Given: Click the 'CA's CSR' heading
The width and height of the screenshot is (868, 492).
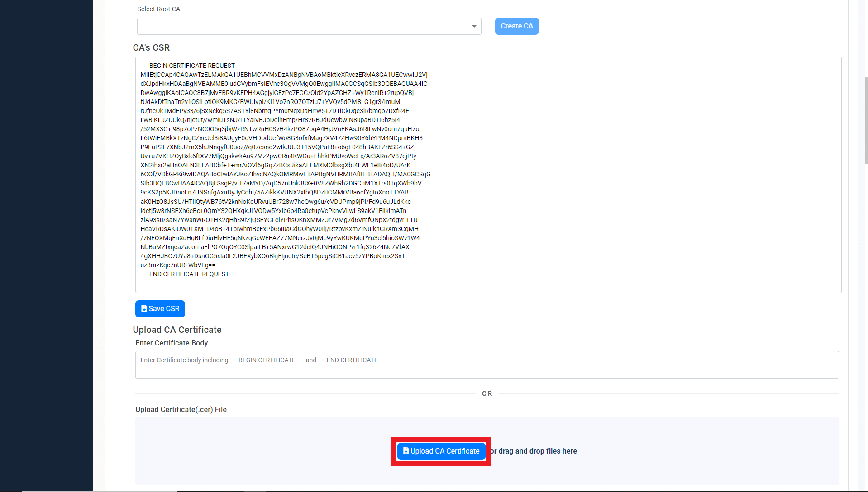Looking at the screenshot, I should click(x=151, y=48).
